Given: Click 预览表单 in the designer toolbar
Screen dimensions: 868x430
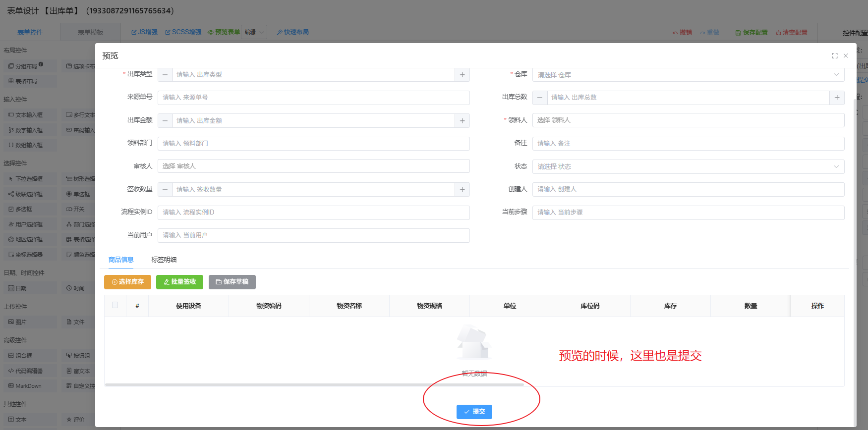Looking at the screenshot, I should 224,32.
